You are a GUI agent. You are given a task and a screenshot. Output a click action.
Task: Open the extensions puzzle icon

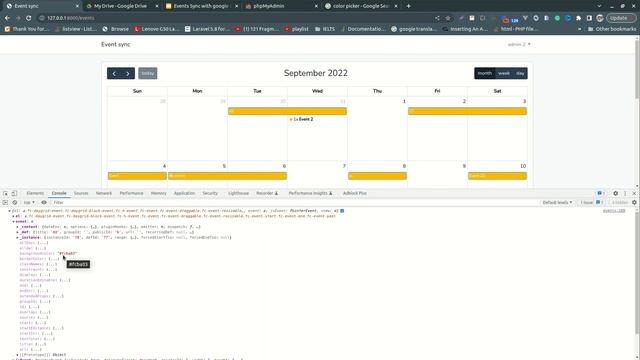pos(578,18)
